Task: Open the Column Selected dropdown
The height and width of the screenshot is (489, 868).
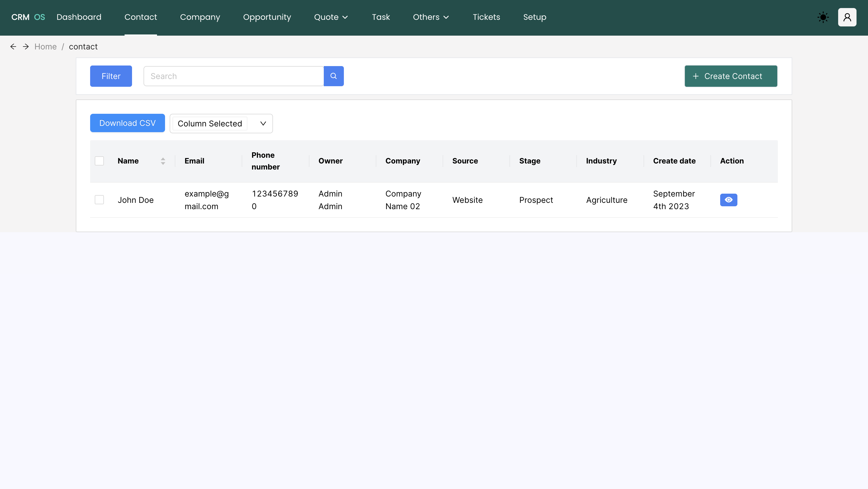Action: click(x=221, y=124)
